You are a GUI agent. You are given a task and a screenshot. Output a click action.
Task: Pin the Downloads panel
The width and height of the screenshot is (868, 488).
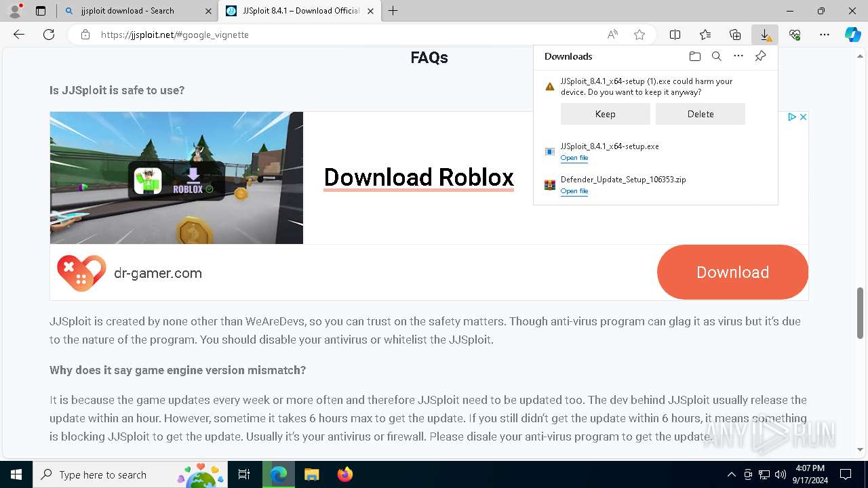[x=761, y=56]
